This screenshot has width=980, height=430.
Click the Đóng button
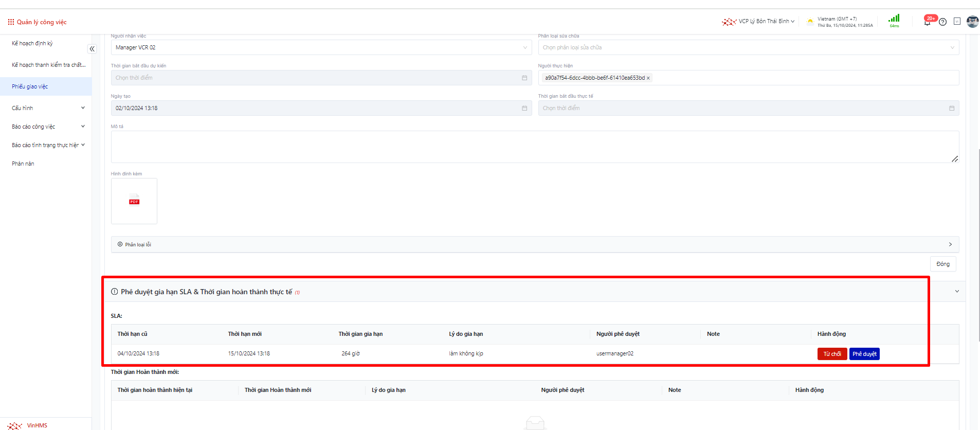(x=943, y=264)
